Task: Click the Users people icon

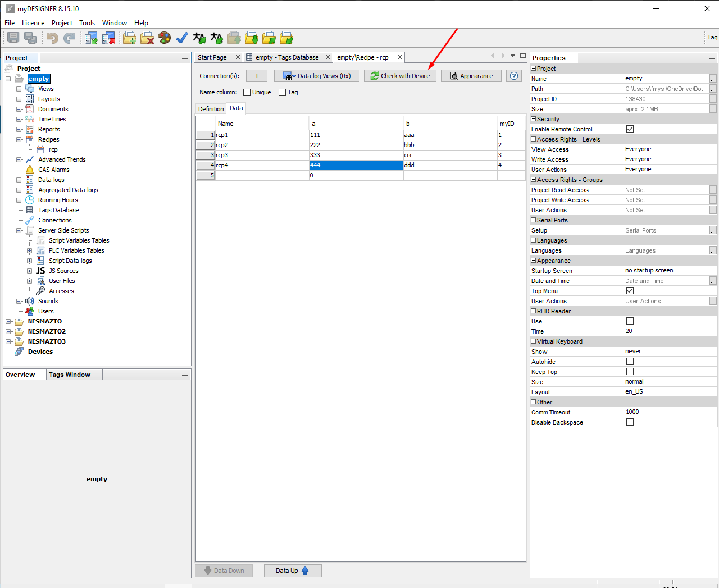Action: pyautogui.click(x=30, y=311)
